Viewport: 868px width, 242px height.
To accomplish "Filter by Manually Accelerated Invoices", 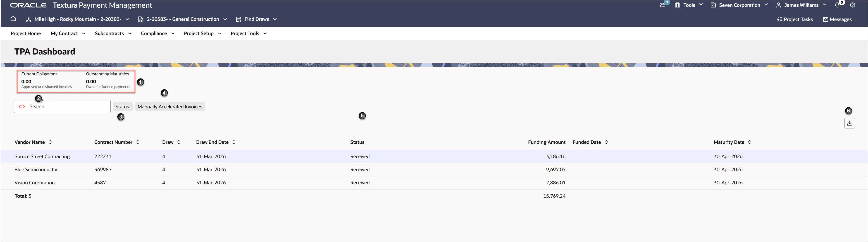I will (x=170, y=107).
